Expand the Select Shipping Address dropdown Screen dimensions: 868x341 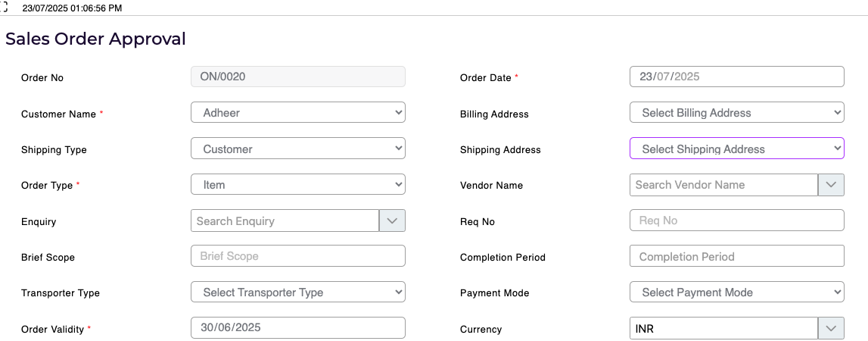[736, 149]
